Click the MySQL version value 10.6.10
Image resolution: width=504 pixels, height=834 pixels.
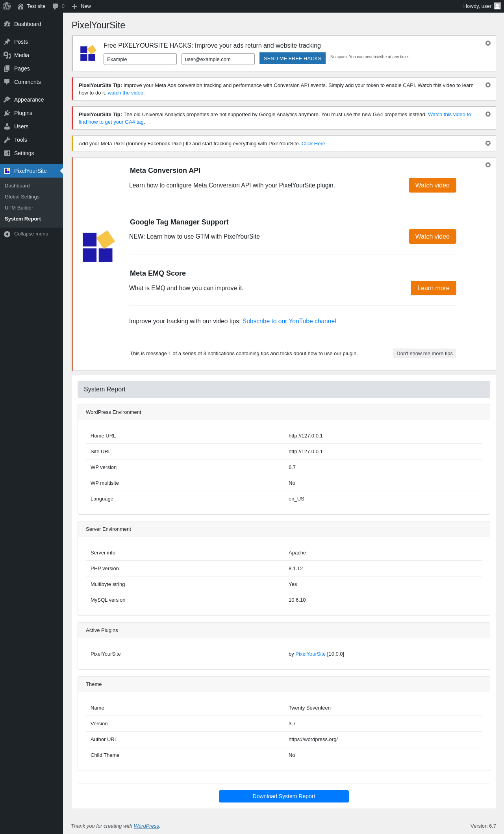pos(297,600)
